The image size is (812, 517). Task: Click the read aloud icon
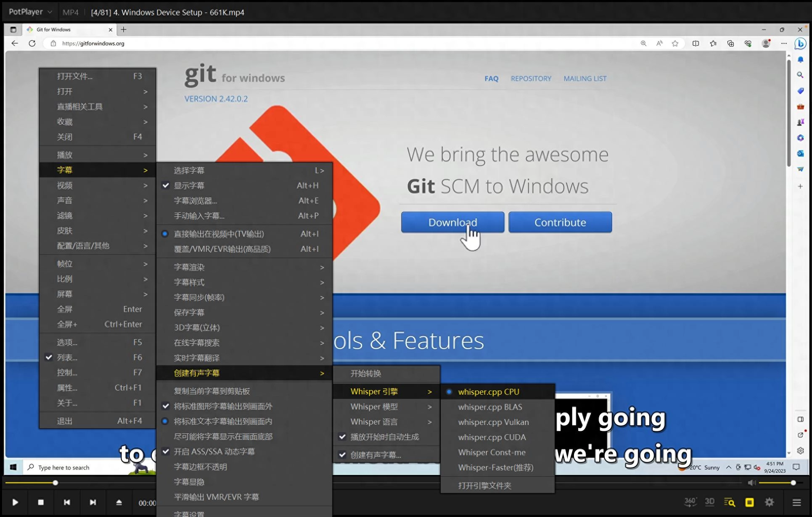tap(659, 43)
